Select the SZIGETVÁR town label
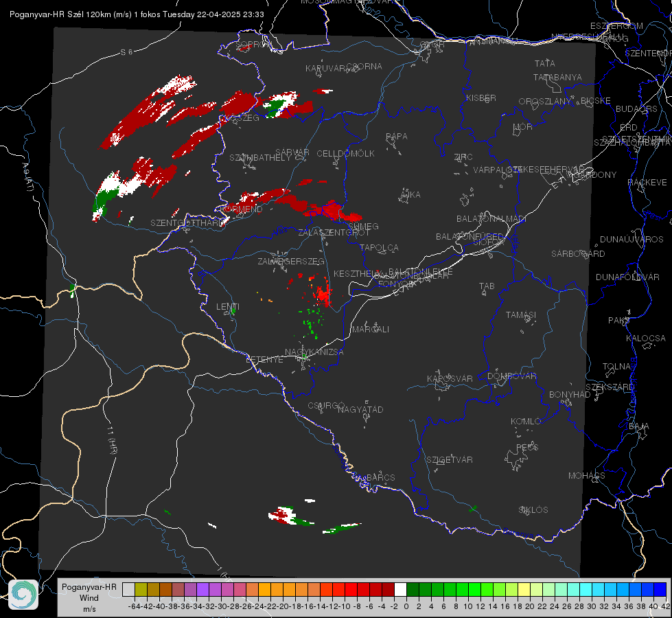The width and height of the screenshot is (672, 618). coord(450,460)
